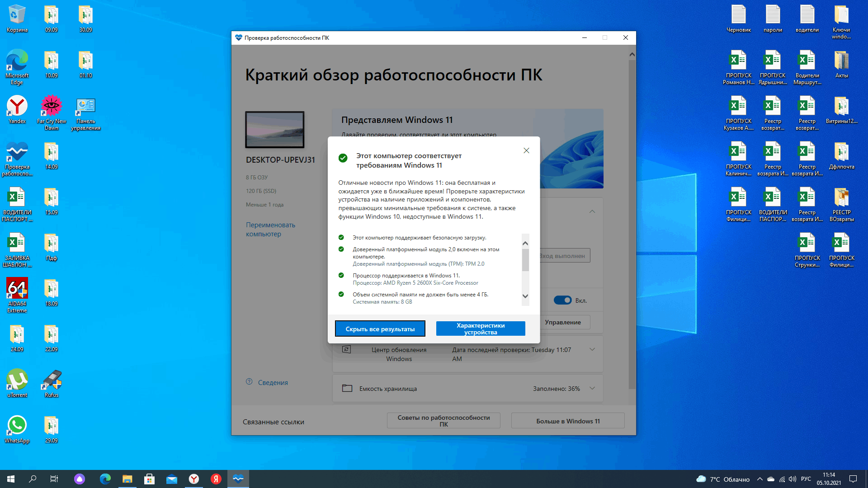Open Панель управления desktop shortcut

coord(85,113)
